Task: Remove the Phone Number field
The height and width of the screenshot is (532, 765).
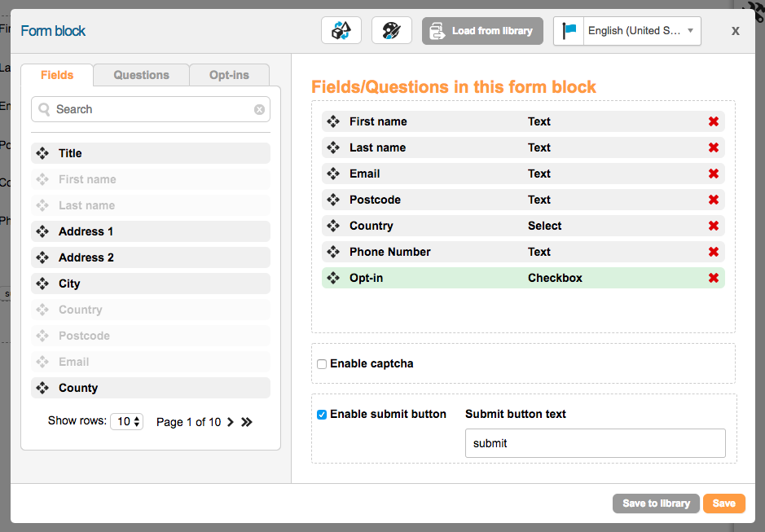Action: 714,252
